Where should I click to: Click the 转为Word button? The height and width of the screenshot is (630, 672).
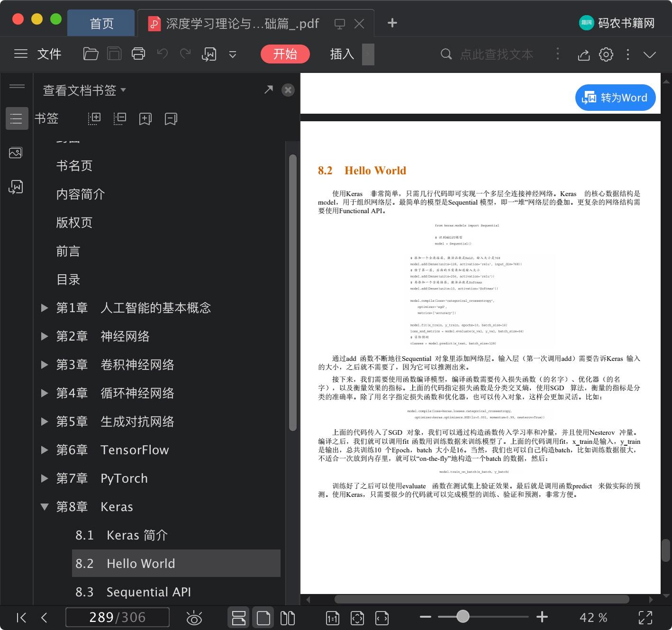point(615,98)
